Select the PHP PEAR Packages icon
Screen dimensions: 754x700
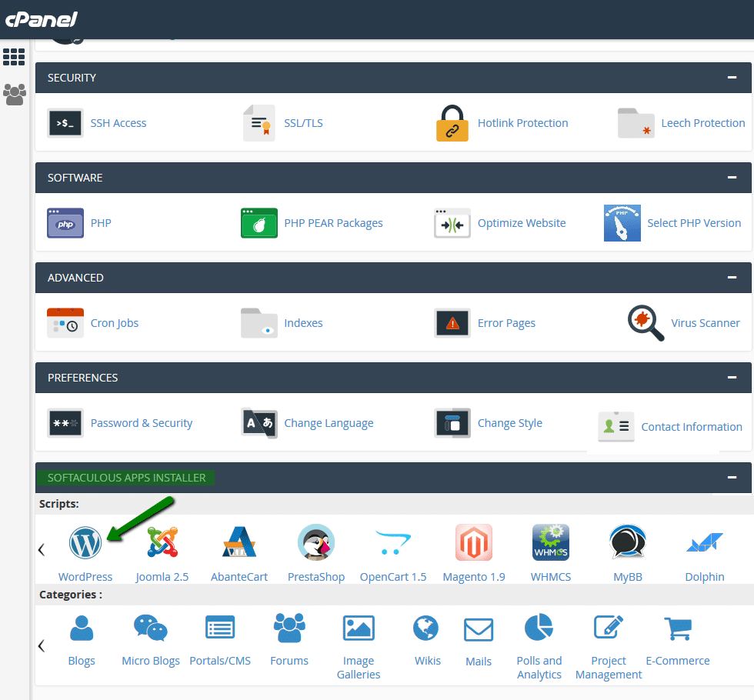coord(259,223)
